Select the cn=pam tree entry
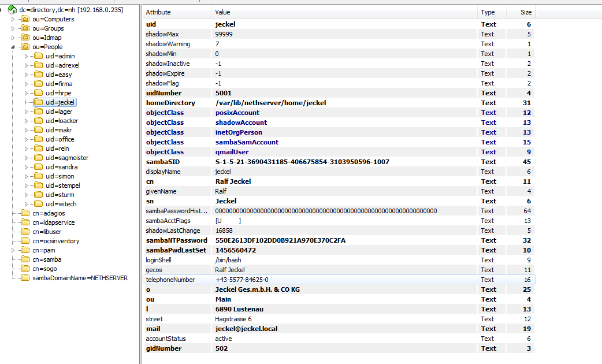 (x=44, y=250)
